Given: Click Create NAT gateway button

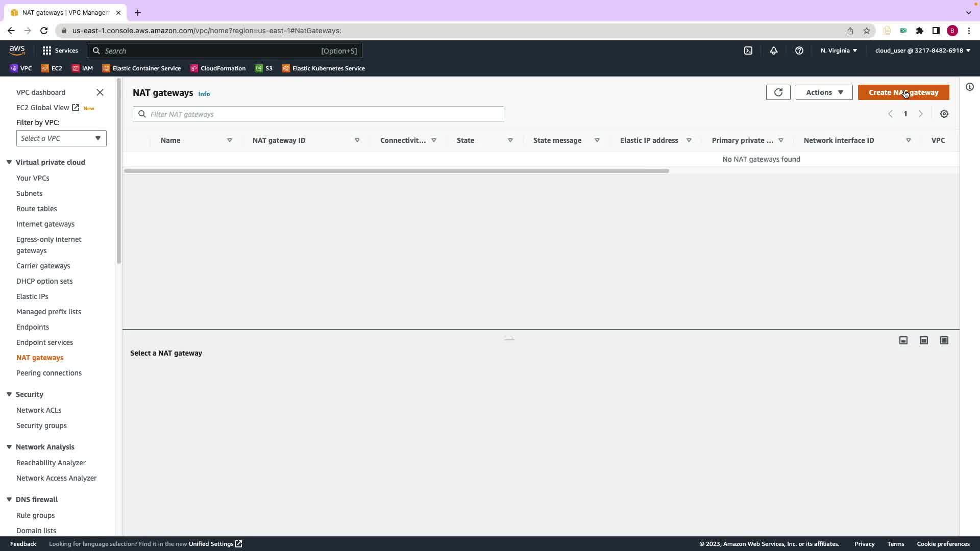Looking at the screenshot, I should click(x=903, y=92).
